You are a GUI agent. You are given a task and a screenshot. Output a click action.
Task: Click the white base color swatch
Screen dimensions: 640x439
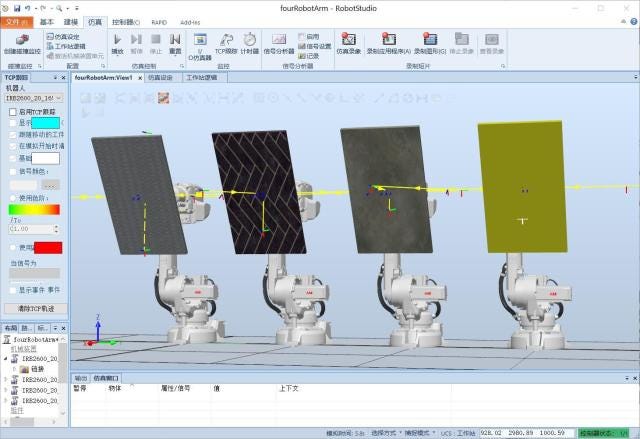(45, 158)
